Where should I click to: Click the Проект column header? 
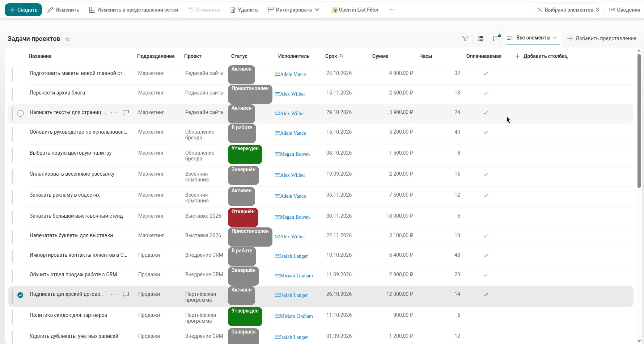(x=193, y=56)
